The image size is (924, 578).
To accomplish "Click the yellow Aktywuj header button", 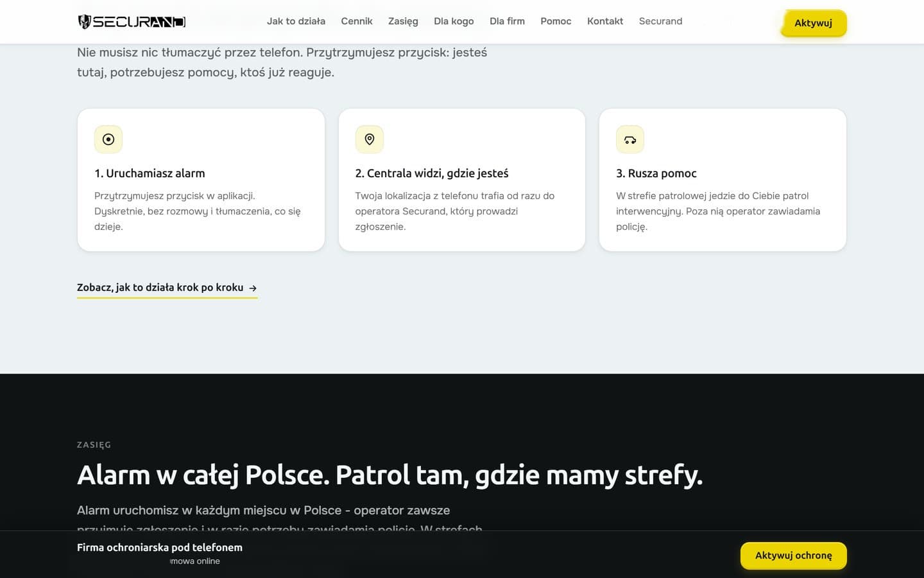I will [814, 23].
